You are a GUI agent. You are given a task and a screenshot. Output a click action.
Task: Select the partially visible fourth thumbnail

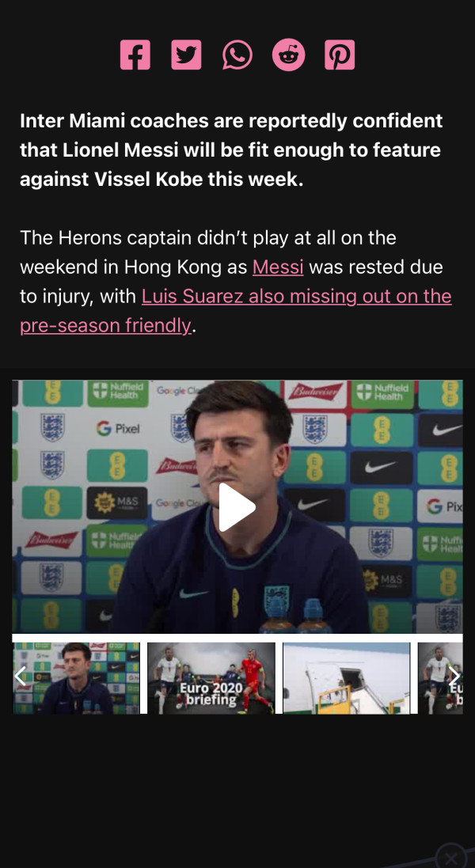pyautogui.click(x=440, y=678)
